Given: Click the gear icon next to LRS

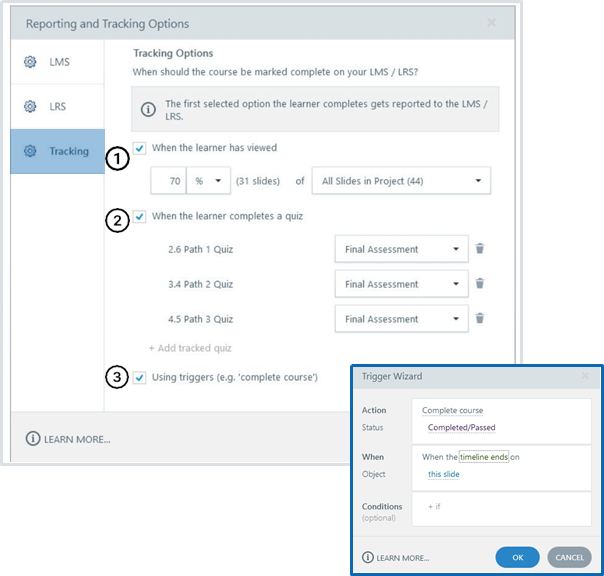Looking at the screenshot, I should (30, 106).
